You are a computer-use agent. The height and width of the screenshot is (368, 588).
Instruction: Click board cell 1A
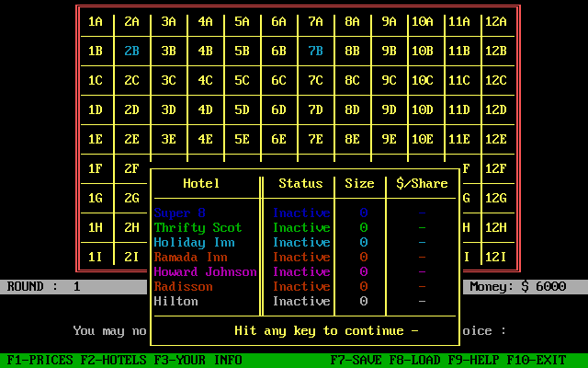tap(96, 21)
